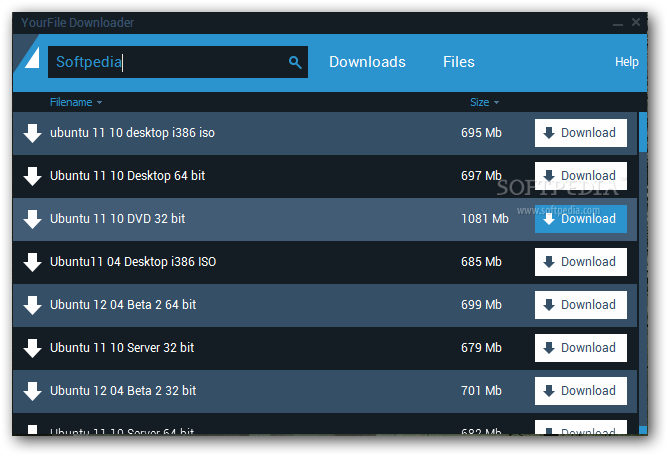Download the 695 Mb ubuntu desktop i386 iso
Viewport: 668px width, 456px height.
coord(581,133)
